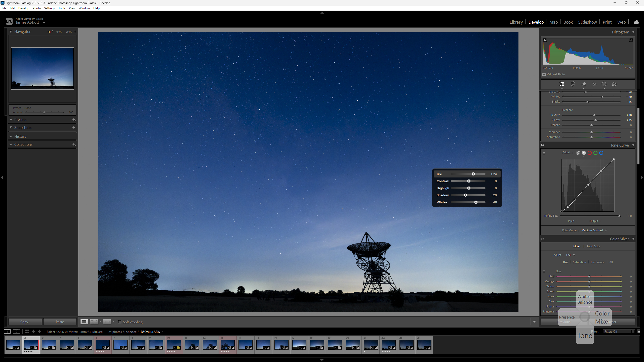Image resolution: width=644 pixels, height=362 pixels.
Task: Select main window display button 1
Action: click(x=7, y=332)
